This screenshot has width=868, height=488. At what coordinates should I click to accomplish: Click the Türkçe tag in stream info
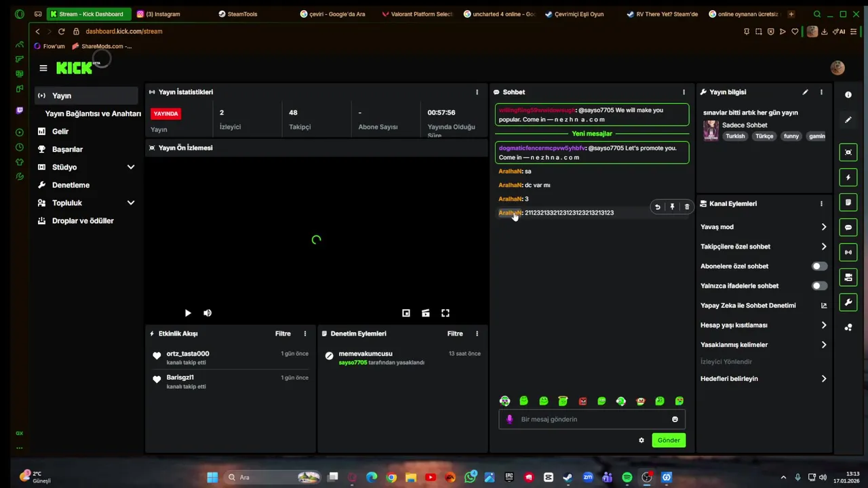tap(764, 136)
